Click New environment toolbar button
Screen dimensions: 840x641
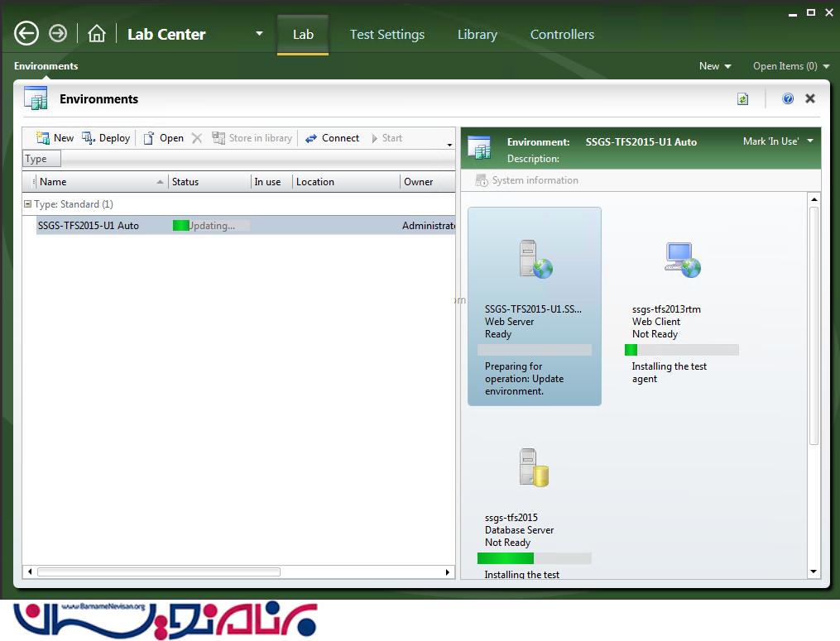(x=55, y=138)
